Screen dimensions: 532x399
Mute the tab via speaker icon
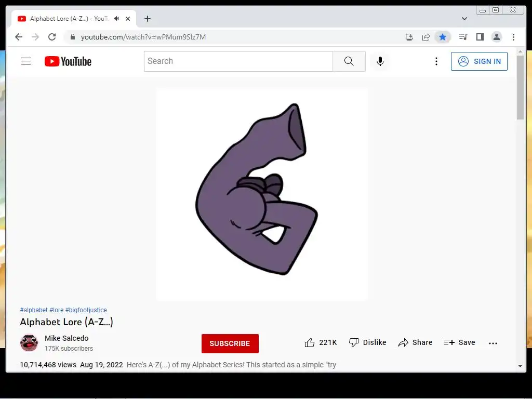click(x=117, y=19)
